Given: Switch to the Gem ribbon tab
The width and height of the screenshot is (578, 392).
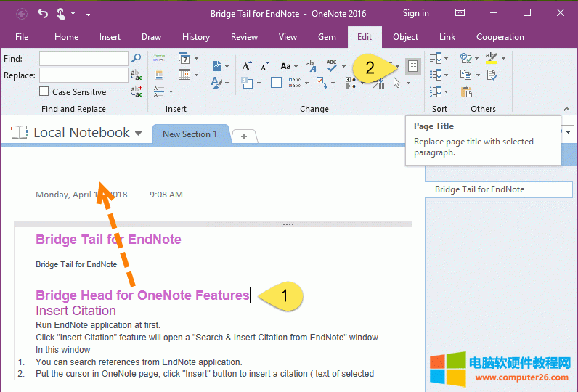Looking at the screenshot, I should pos(327,37).
